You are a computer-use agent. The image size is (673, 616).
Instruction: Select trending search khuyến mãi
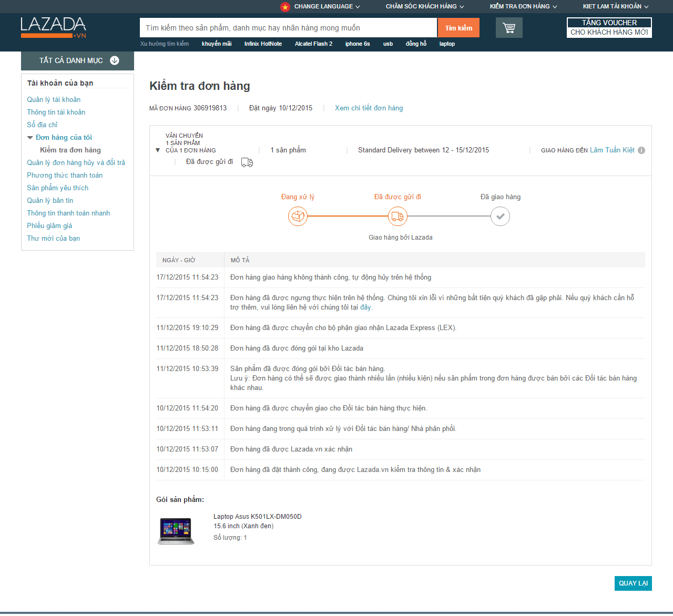(x=217, y=44)
